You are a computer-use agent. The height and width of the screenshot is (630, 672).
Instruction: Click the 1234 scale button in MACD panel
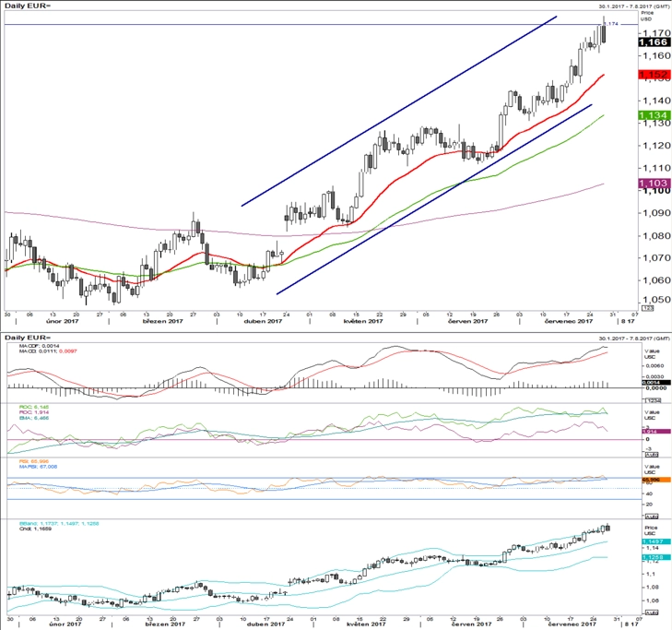pos(653,400)
